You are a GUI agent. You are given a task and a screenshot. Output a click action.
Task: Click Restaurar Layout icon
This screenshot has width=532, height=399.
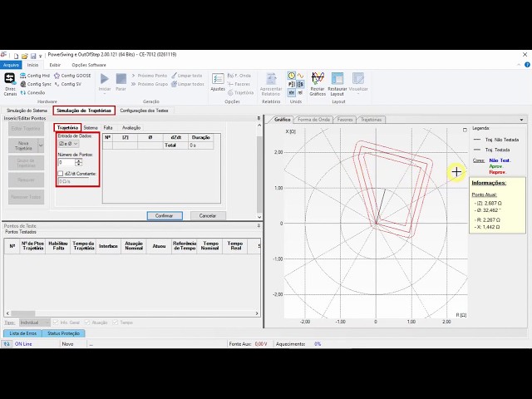coord(337,84)
